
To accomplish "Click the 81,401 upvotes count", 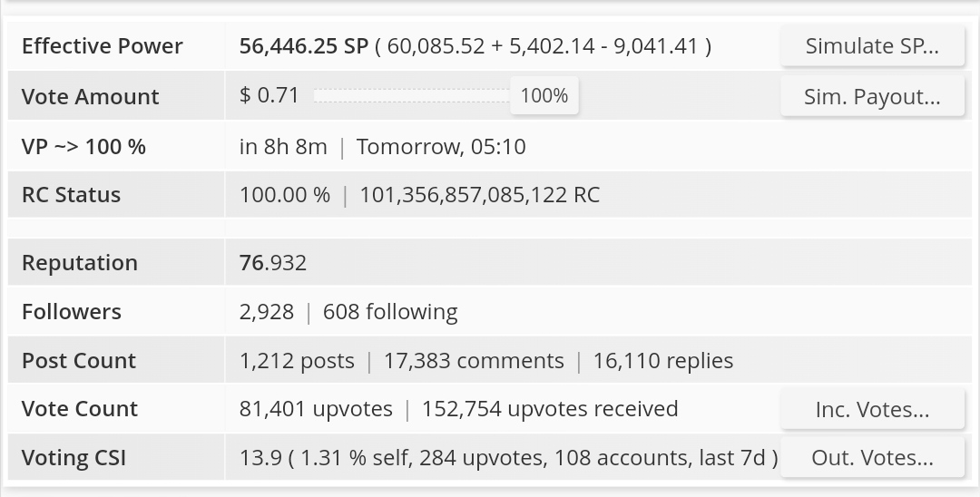I will 317,409.
